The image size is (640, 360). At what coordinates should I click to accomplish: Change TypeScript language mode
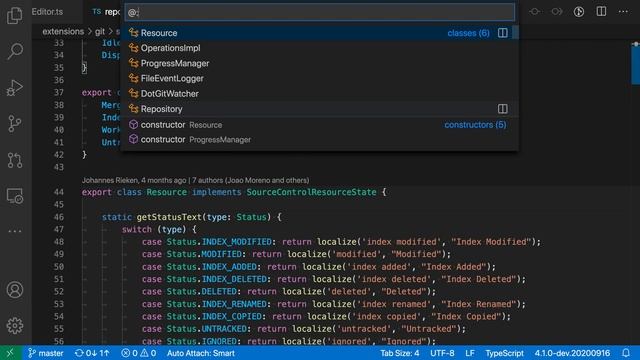(504, 353)
